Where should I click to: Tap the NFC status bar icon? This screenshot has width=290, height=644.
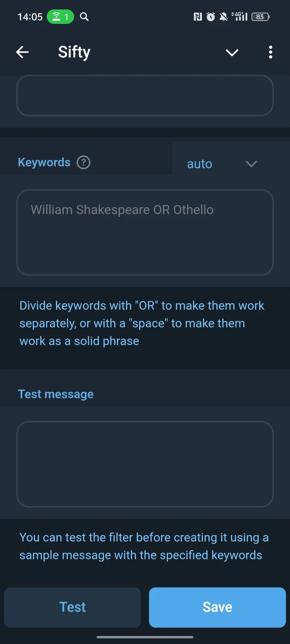point(197,17)
